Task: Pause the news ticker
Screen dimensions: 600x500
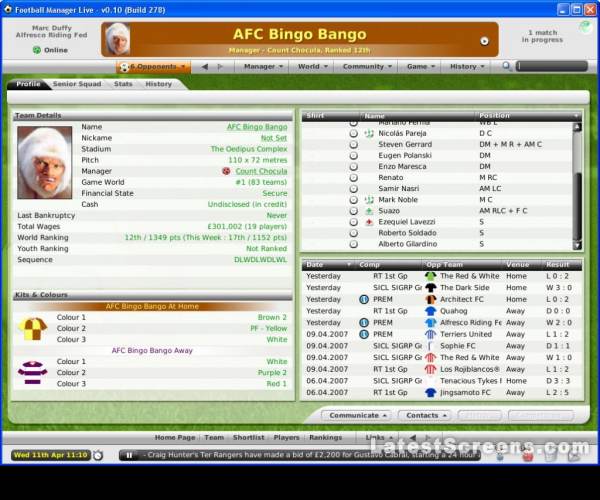Action: point(129,455)
